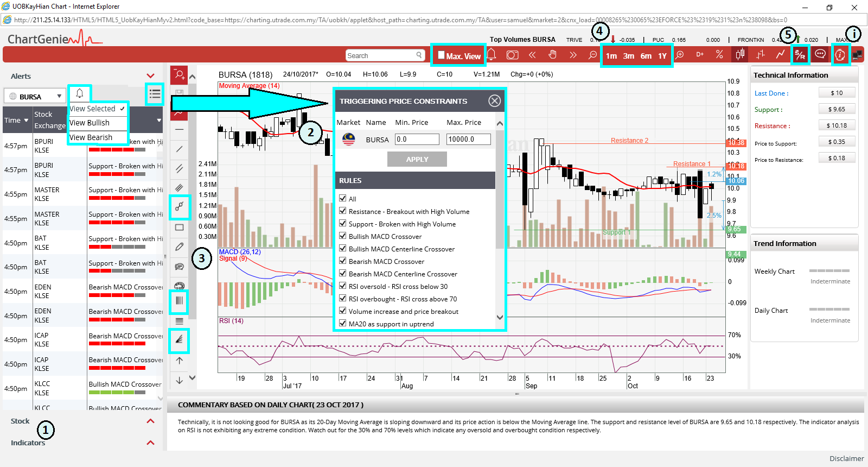
Task: Click the search magnifier in the search box
Action: (x=419, y=55)
